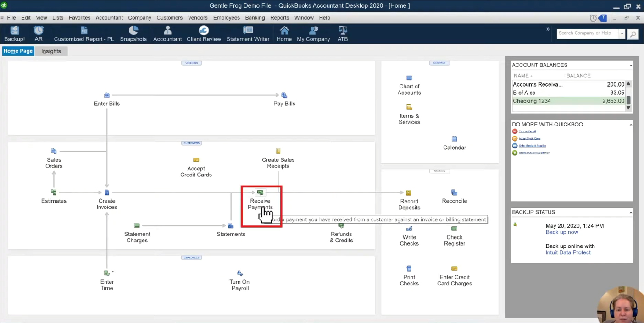Open Items & Services icon
The width and height of the screenshot is (644, 323).
[409, 107]
